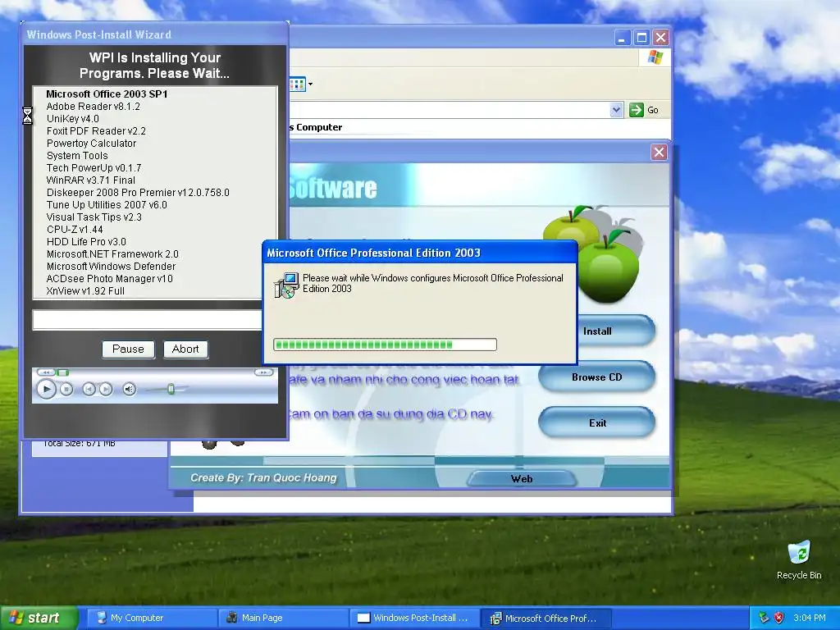Mute the media player sound
The width and height of the screenshot is (840, 630).
coord(129,390)
